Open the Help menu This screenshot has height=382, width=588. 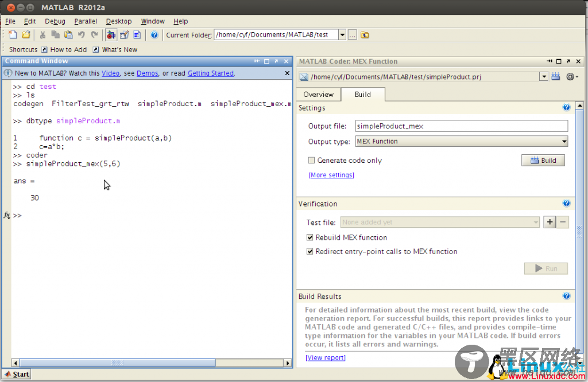pyautogui.click(x=180, y=21)
